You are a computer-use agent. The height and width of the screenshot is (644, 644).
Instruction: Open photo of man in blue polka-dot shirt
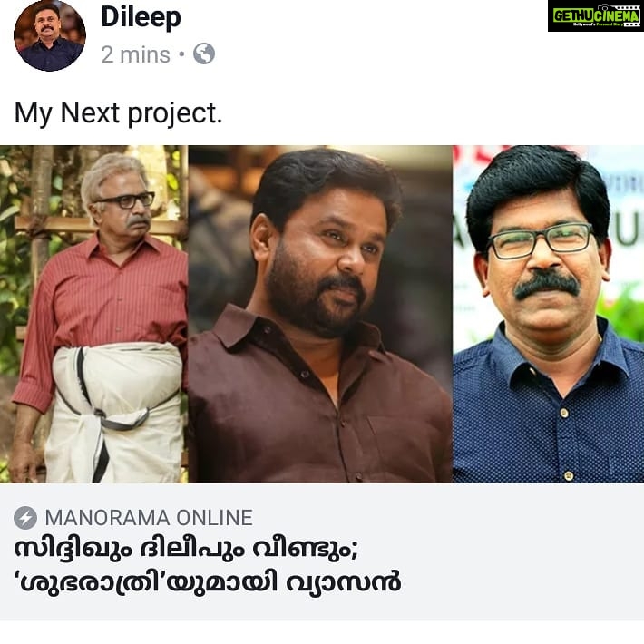pyautogui.click(x=548, y=314)
